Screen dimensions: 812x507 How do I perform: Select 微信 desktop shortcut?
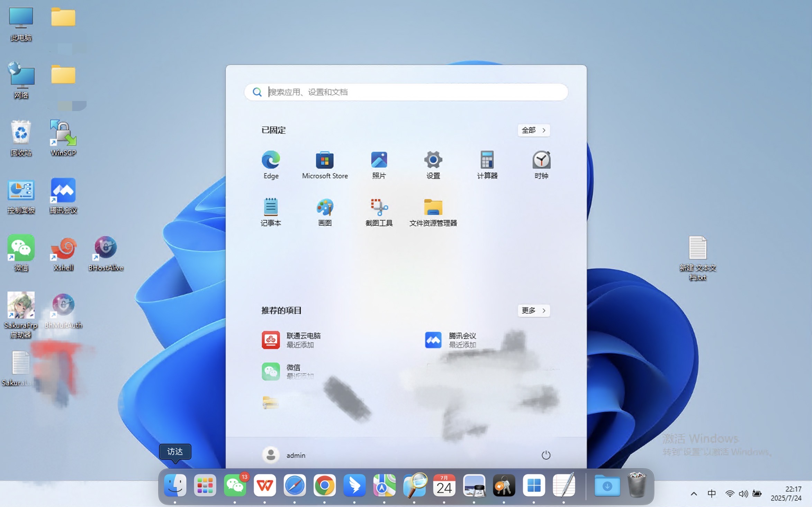pos(21,253)
